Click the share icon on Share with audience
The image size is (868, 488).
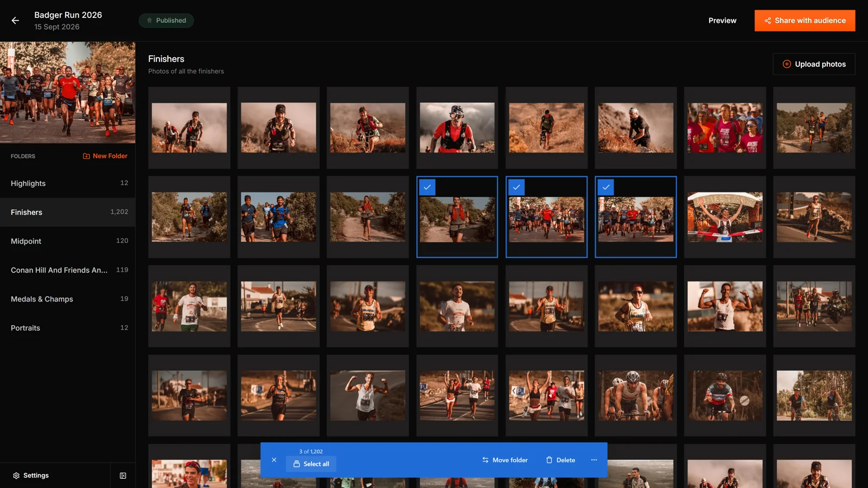point(768,21)
